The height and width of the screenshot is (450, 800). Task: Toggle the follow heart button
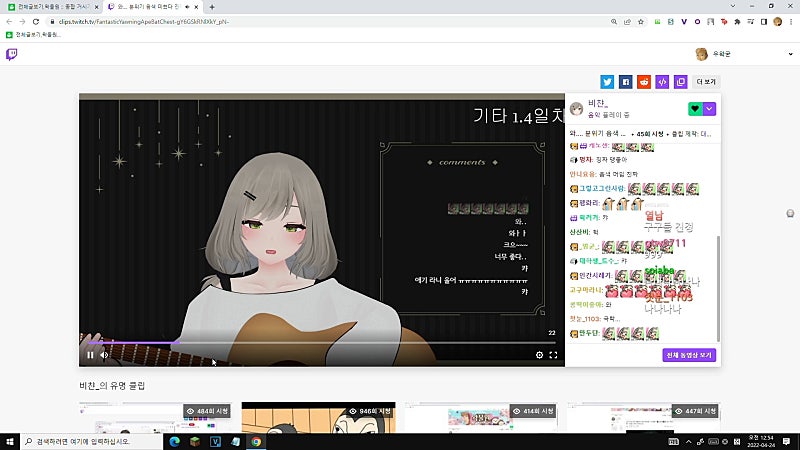pyautogui.click(x=695, y=109)
